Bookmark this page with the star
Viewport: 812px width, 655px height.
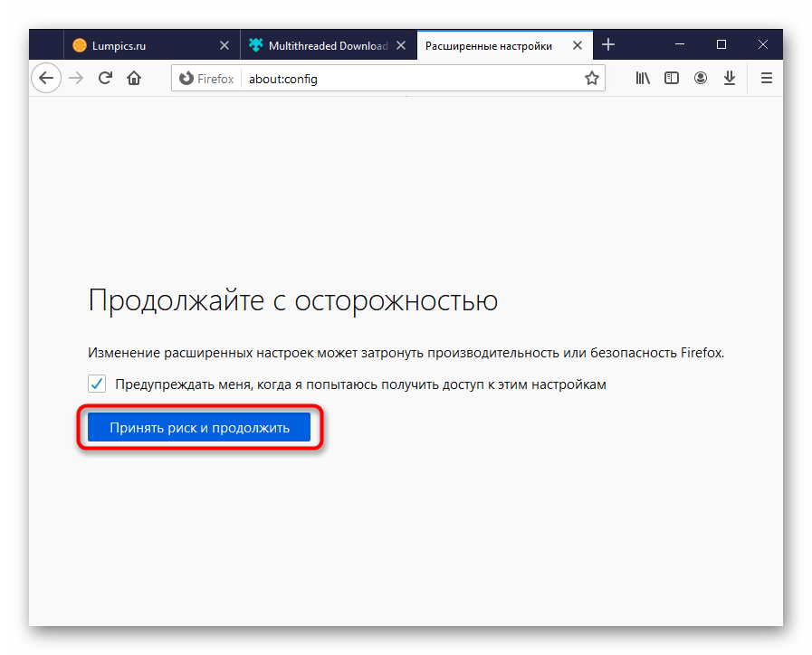591,79
